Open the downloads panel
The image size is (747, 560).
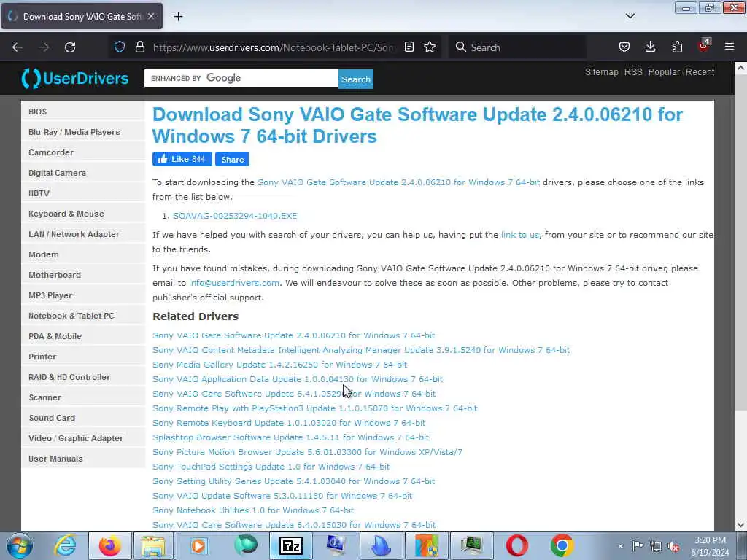click(x=650, y=47)
